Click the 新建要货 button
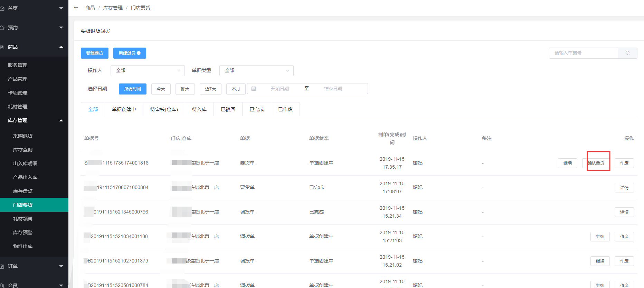The height and width of the screenshot is (288, 644). (x=95, y=53)
